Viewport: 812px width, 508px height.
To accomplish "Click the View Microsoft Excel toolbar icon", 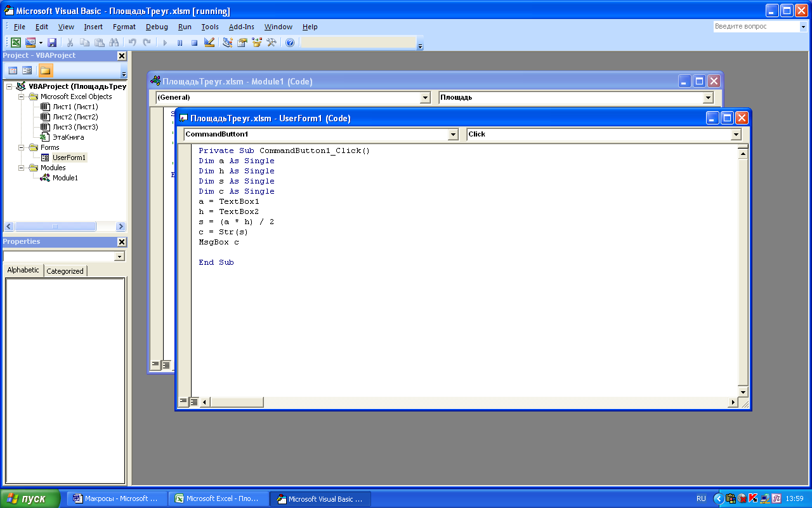I will click(x=16, y=43).
